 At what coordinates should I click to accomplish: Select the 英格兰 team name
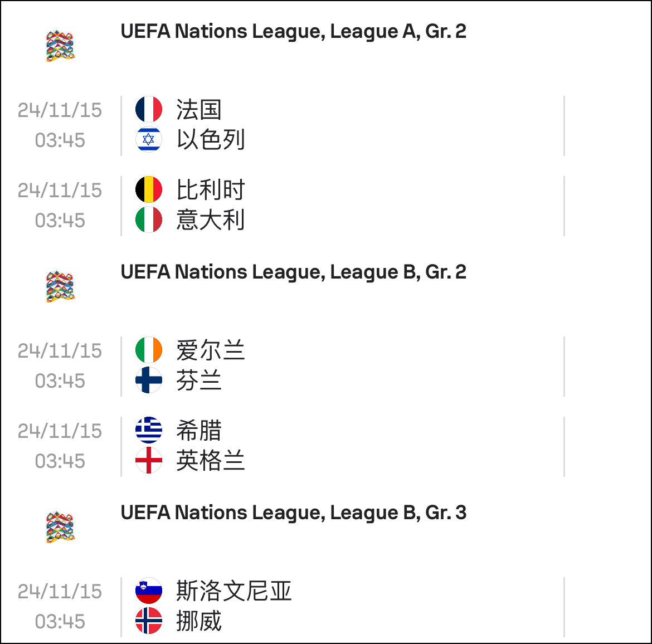pos(211,461)
